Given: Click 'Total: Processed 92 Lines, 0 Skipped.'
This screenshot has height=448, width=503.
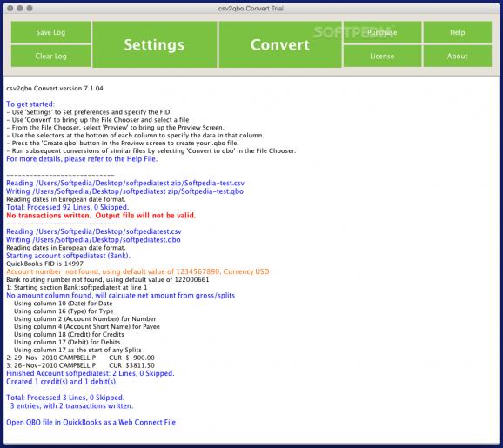Looking at the screenshot, I should tap(67, 208).
